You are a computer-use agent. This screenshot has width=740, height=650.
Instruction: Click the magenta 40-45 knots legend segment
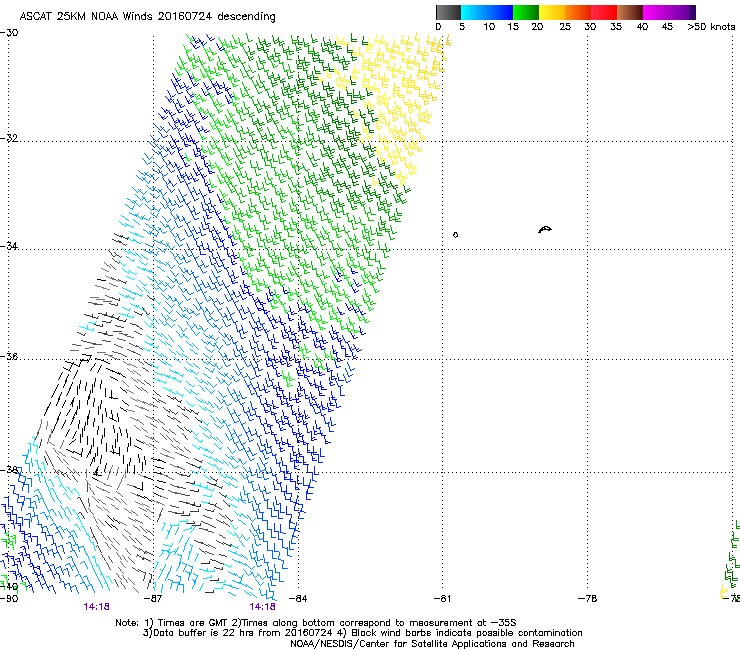point(656,12)
